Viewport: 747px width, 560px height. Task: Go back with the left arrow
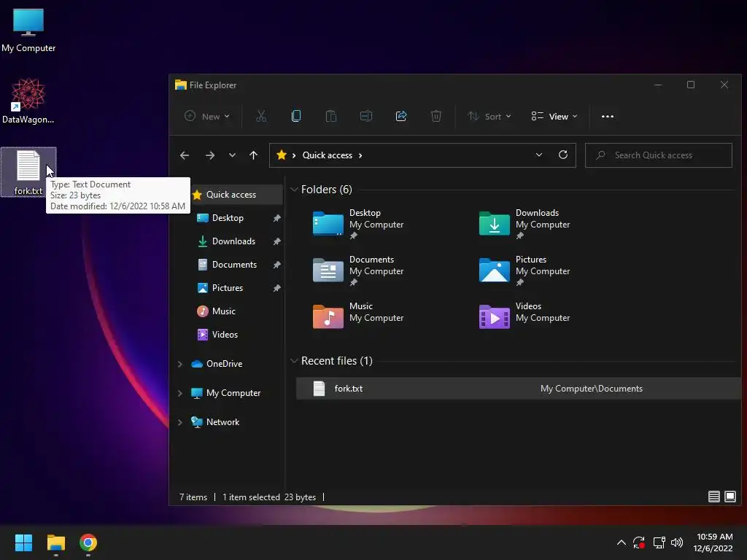[x=185, y=155]
